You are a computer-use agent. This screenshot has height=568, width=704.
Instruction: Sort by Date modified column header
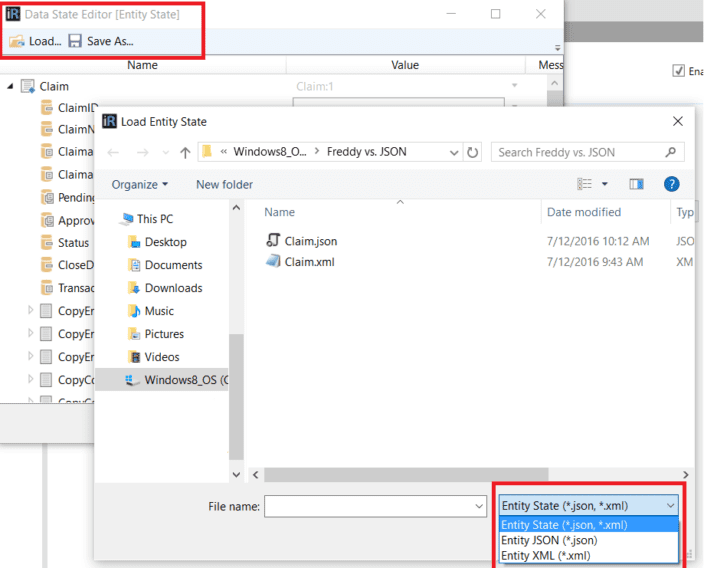(583, 212)
